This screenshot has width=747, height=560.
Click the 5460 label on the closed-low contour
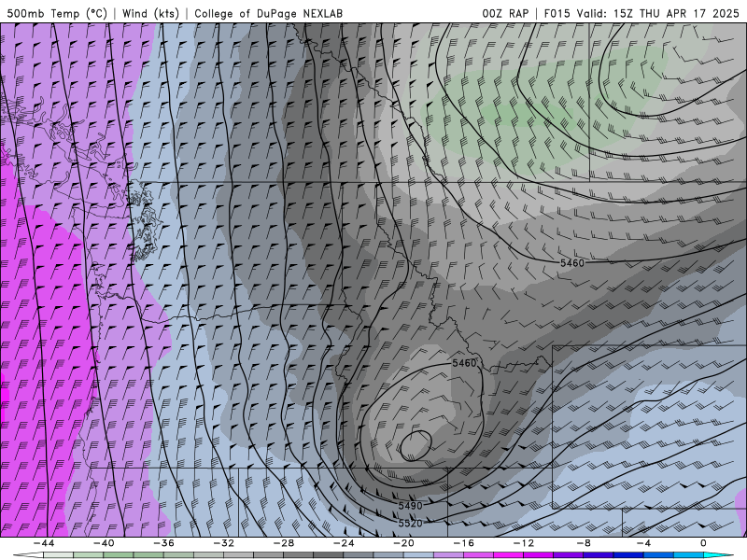(464, 363)
